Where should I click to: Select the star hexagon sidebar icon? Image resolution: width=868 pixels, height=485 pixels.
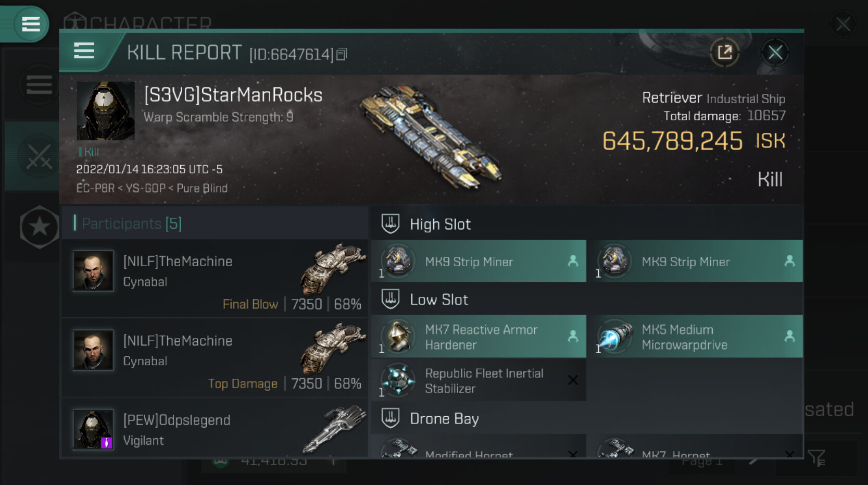(39, 227)
